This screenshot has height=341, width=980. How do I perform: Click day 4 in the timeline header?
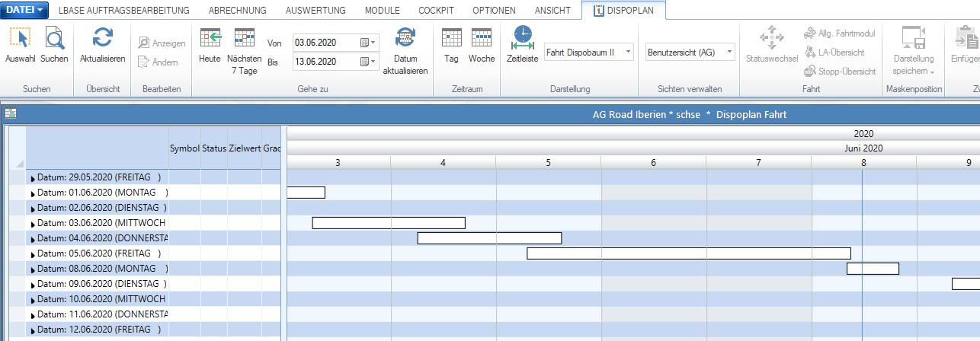click(443, 162)
